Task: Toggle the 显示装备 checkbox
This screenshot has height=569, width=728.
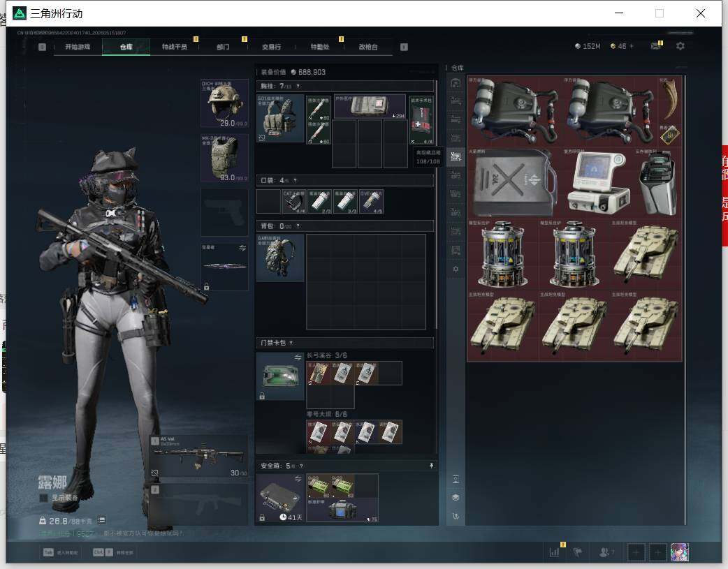Action: [43, 498]
